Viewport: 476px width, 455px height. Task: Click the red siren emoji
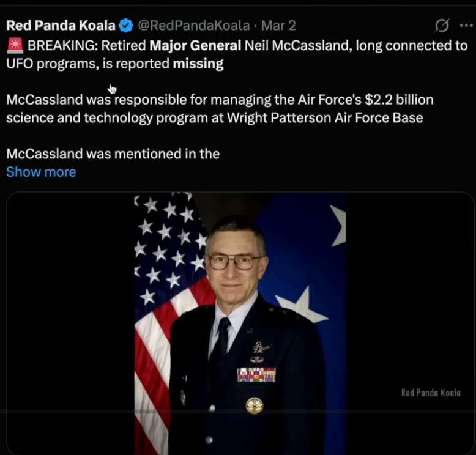(x=15, y=45)
